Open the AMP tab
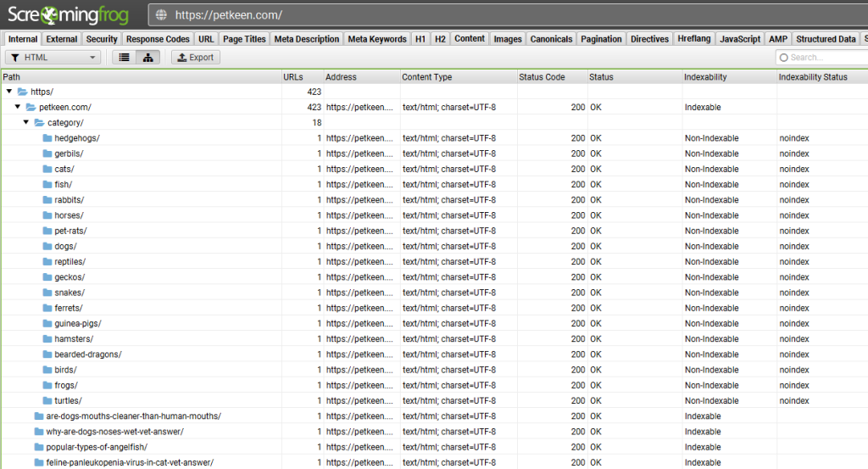Image resolution: width=868 pixels, height=469 pixels. pyautogui.click(x=778, y=39)
